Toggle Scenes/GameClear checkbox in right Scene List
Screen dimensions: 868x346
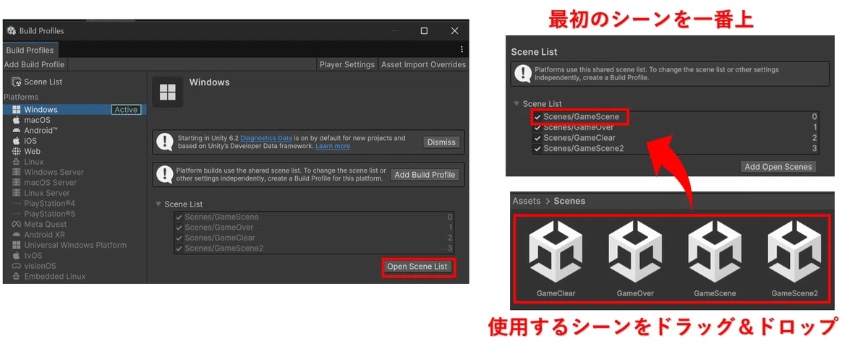pyautogui.click(x=537, y=137)
